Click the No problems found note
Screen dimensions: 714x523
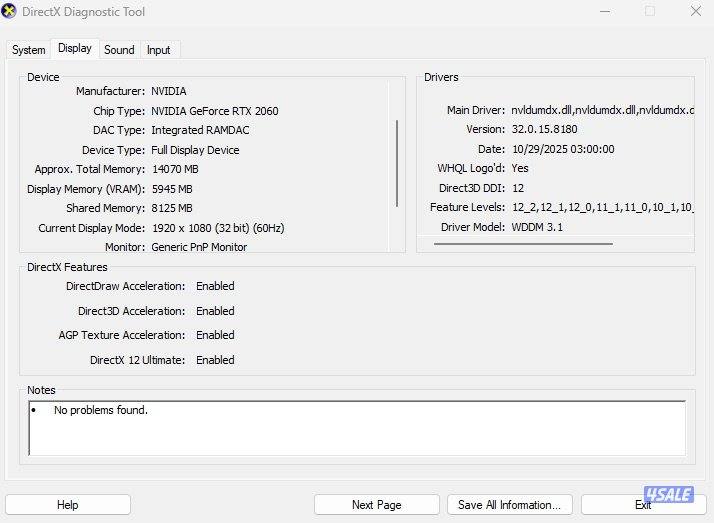[101, 410]
